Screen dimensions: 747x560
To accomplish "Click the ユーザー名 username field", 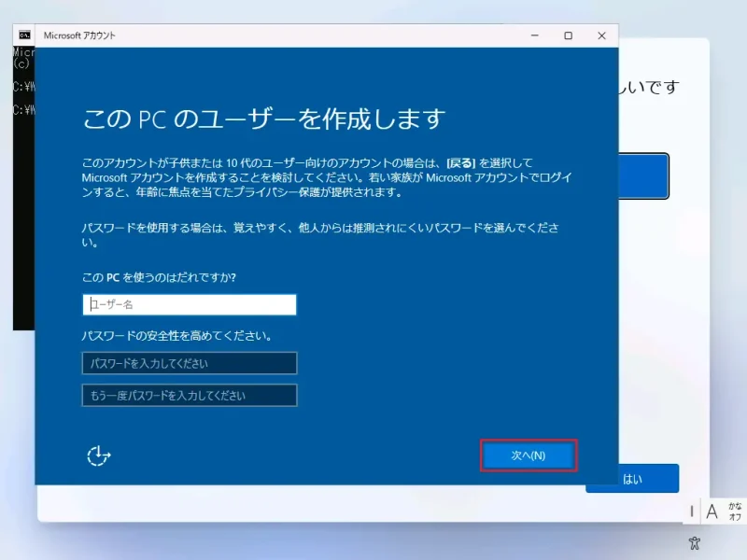I will tap(190, 304).
